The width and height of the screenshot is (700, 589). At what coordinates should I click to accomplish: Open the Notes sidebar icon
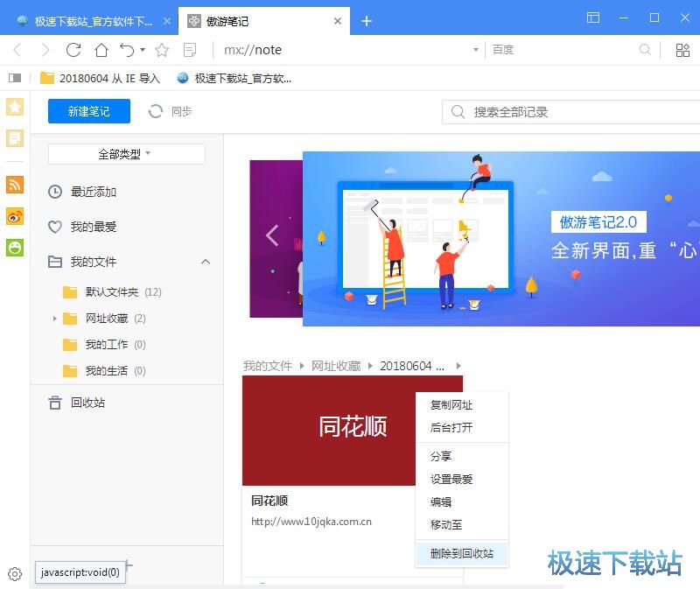[15, 138]
